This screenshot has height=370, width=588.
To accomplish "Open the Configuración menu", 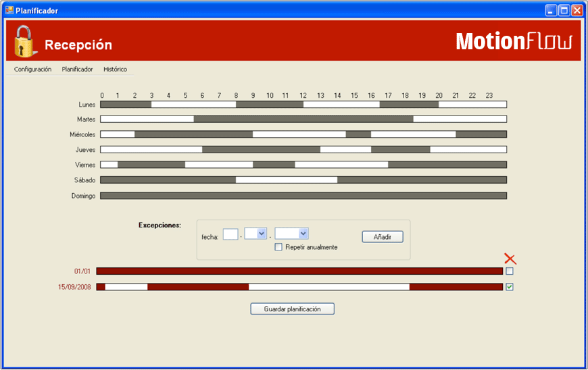I will pos(32,70).
